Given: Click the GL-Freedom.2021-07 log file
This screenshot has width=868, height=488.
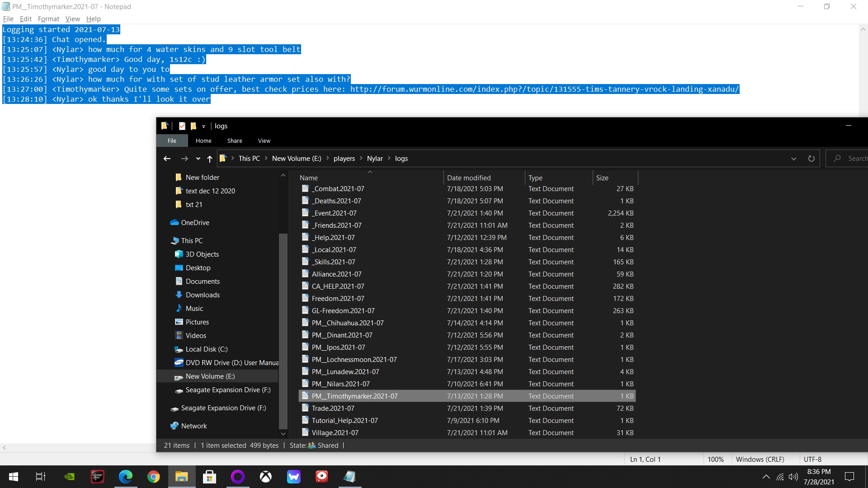Looking at the screenshot, I should 343,310.
